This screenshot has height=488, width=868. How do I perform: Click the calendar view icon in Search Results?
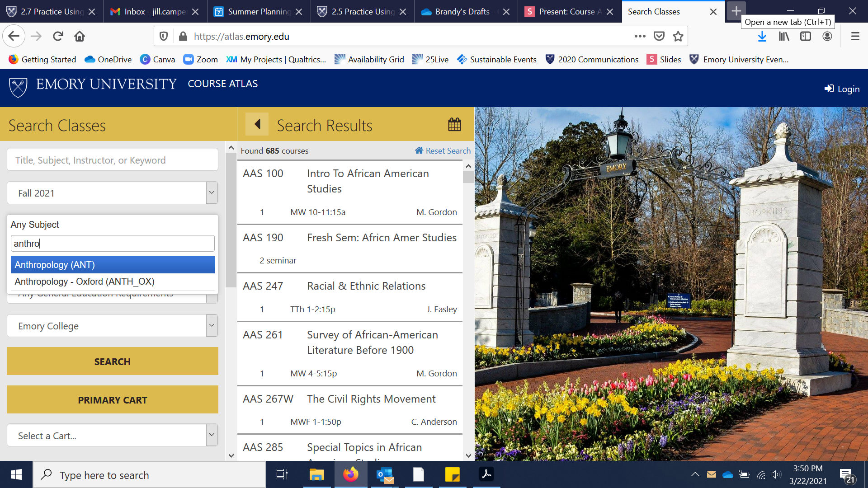[x=454, y=124]
